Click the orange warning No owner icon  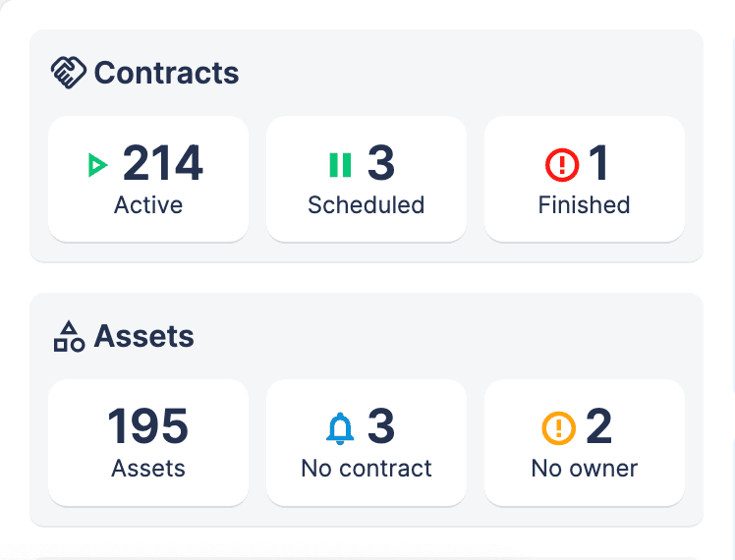tap(559, 428)
